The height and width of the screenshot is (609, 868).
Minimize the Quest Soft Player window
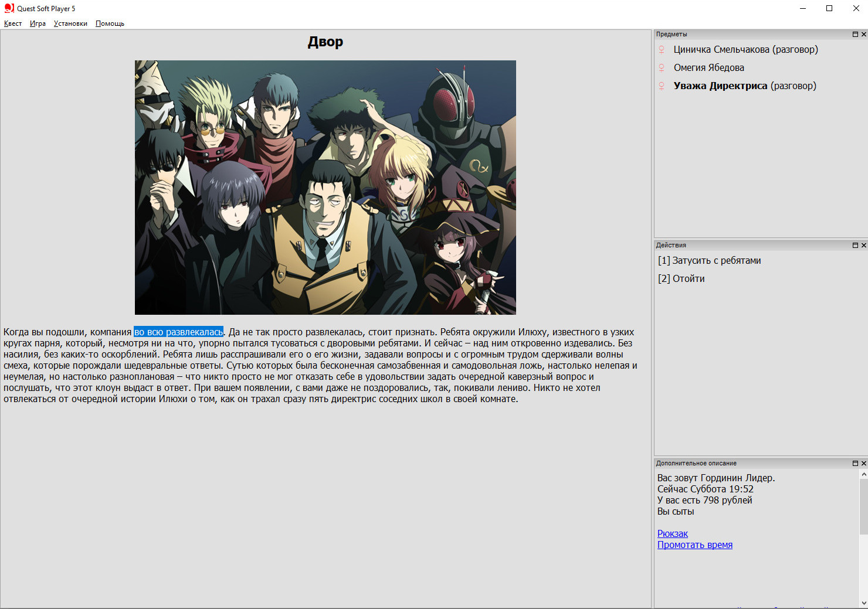point(803,8)
